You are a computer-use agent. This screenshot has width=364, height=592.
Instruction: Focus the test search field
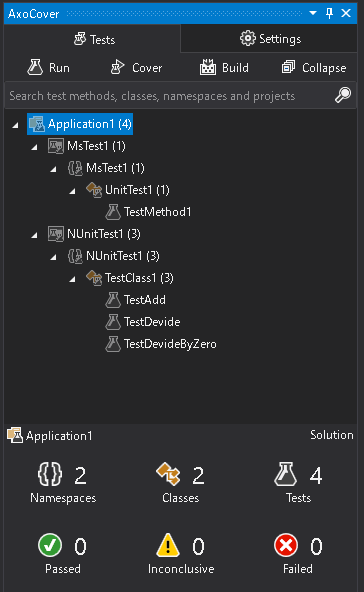171,96
